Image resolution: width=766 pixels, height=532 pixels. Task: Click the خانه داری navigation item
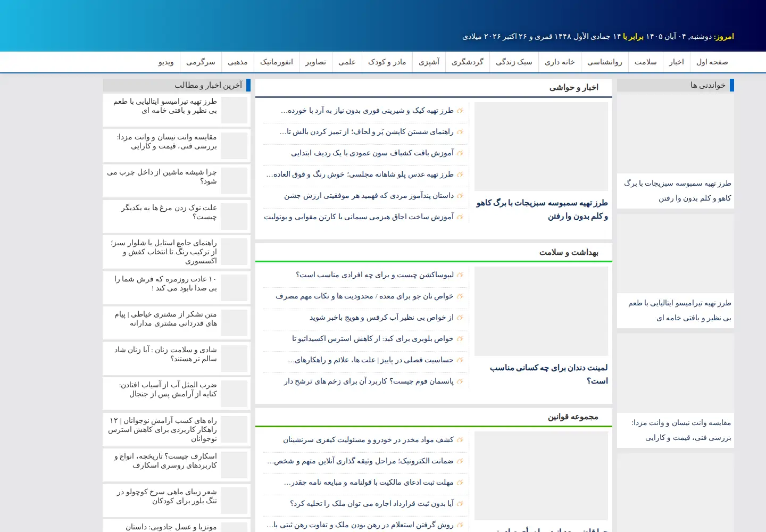click(x=560, y=62)
